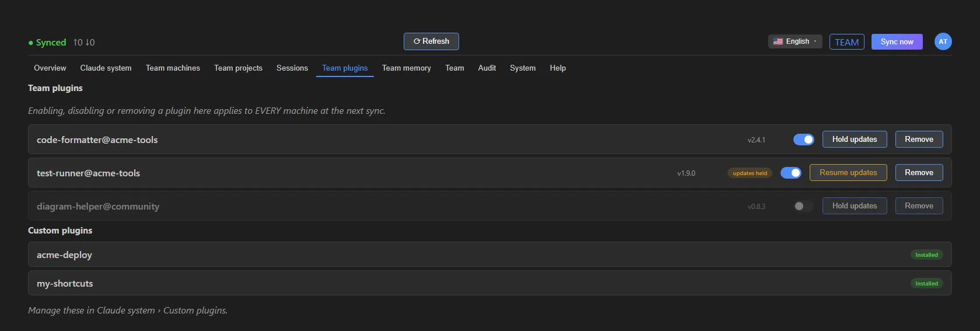Click version label v1.9.0
The image size is (980, 331).
click(686, 173)
